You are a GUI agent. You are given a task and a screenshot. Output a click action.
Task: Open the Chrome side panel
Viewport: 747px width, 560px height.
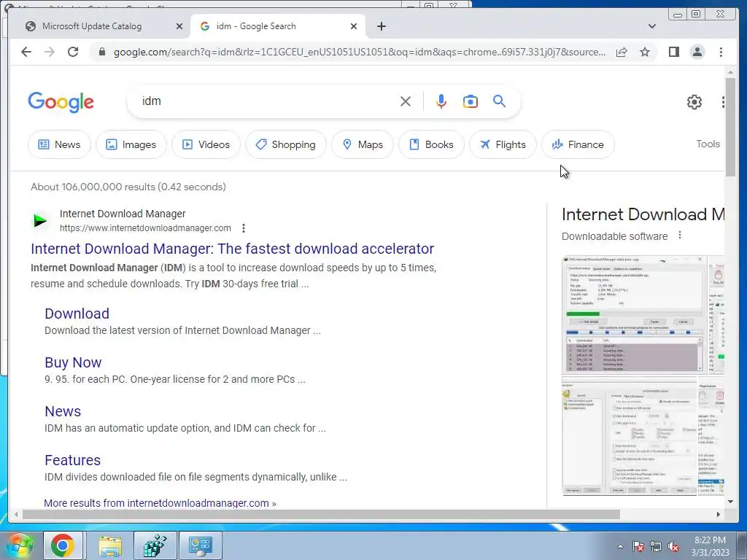673,52
